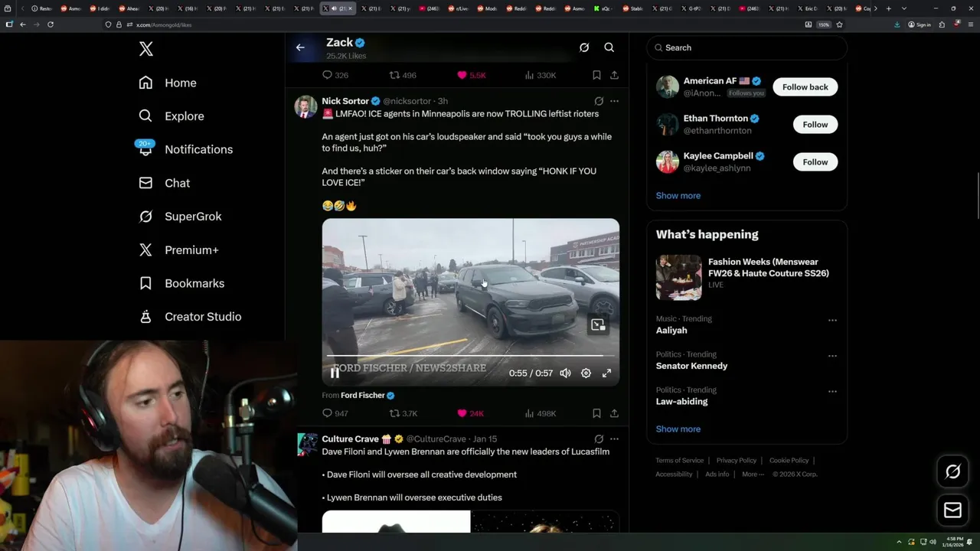This screenshot has width=980, height=551.
Task: Mute the video volume
Action: pyautogui.click(x=565, y=373)
